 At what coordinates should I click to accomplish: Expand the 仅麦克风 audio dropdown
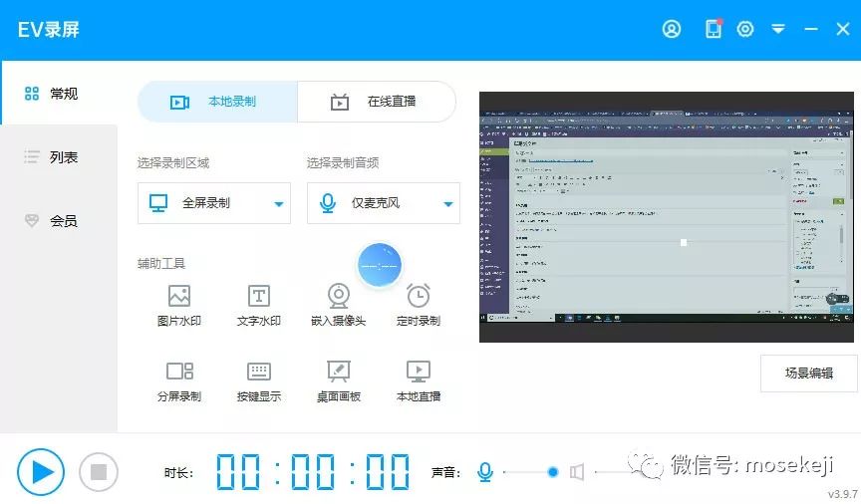coord(384,203)
